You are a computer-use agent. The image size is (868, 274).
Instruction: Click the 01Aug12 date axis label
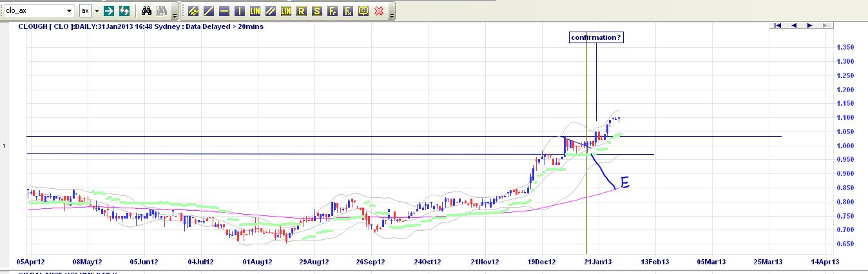pos(256,262)
